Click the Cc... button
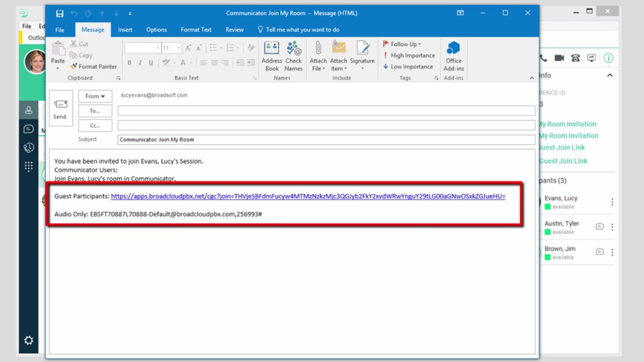 95,126
